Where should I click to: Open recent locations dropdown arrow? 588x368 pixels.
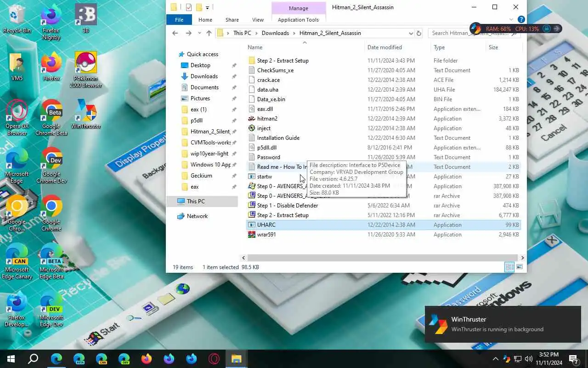[x=199, y=33]
